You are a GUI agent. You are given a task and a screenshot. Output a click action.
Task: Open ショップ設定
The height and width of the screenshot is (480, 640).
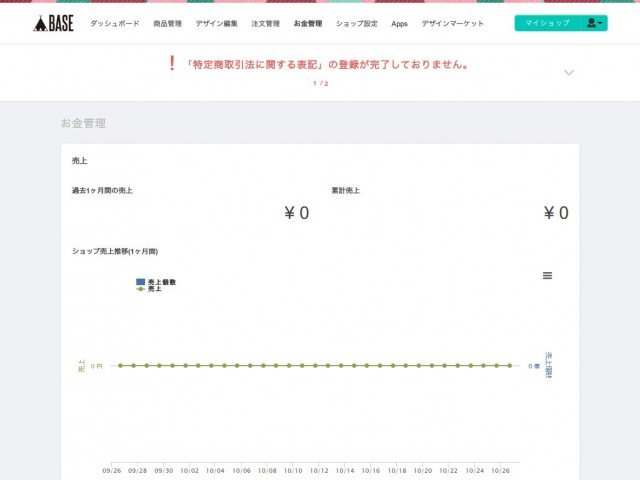pyautogui.click(x=357, y=24)
